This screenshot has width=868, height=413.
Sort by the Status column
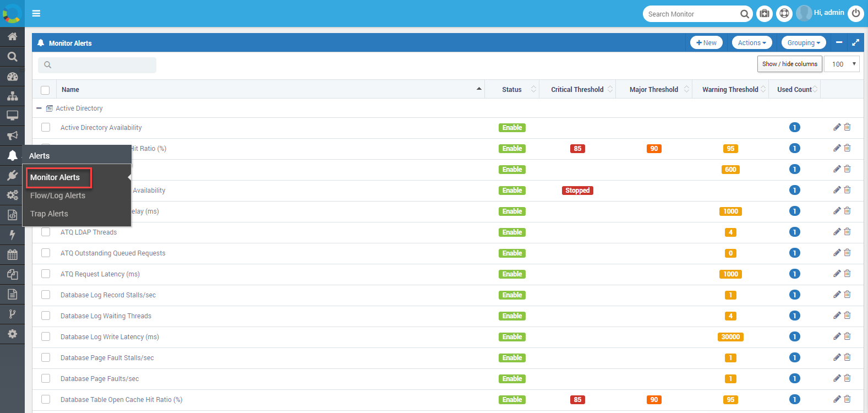pyautogui.click(x=512, y=89)
